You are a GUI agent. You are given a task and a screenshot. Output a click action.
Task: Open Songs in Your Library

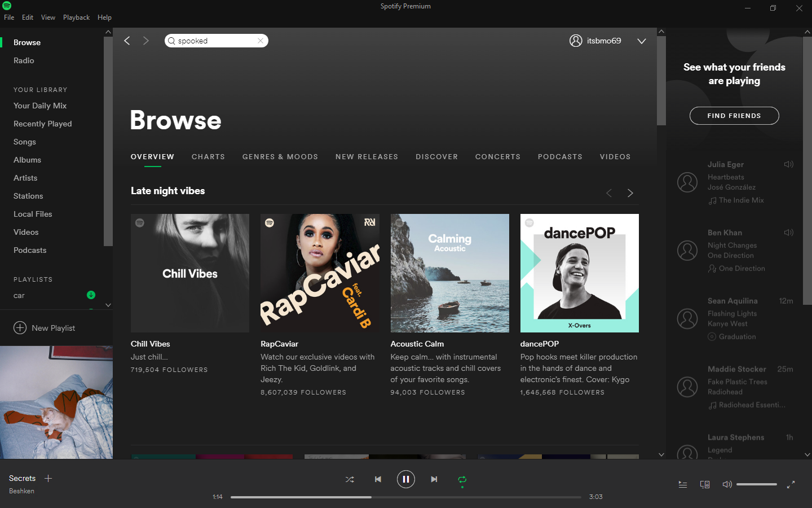tap(25, 142)
